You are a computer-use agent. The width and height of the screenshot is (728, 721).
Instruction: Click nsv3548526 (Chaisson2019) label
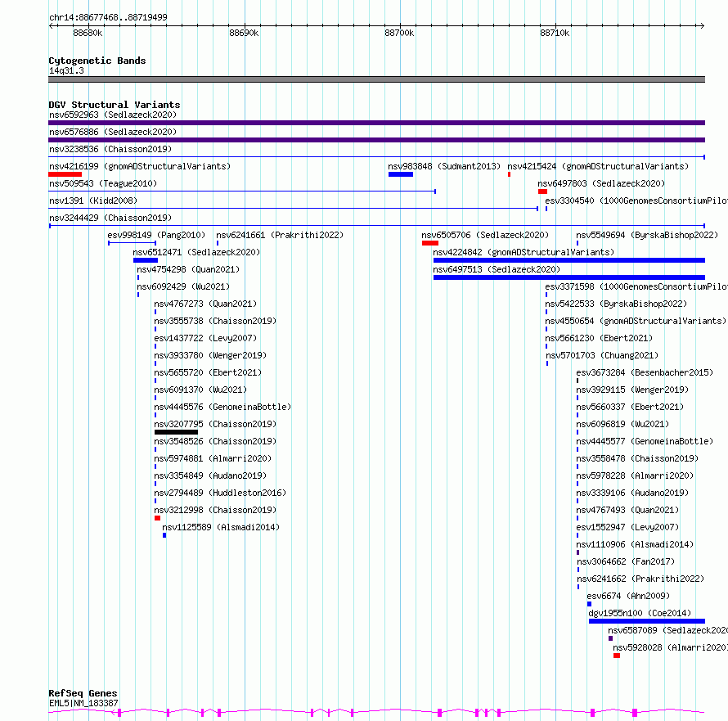215,441
